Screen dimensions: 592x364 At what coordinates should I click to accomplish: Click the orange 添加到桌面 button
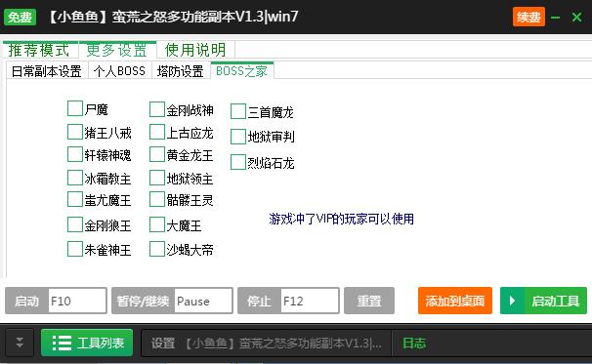455,301
